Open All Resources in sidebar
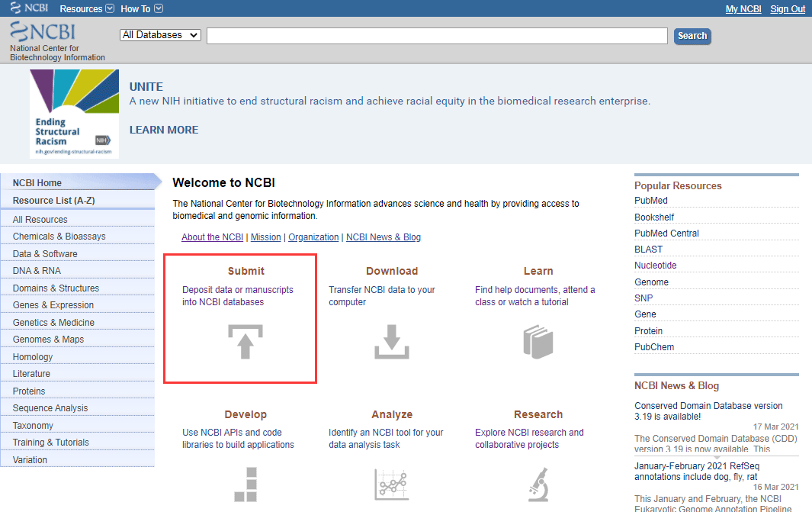The width and height of the screenshot is (812, 512). point(78,219)
